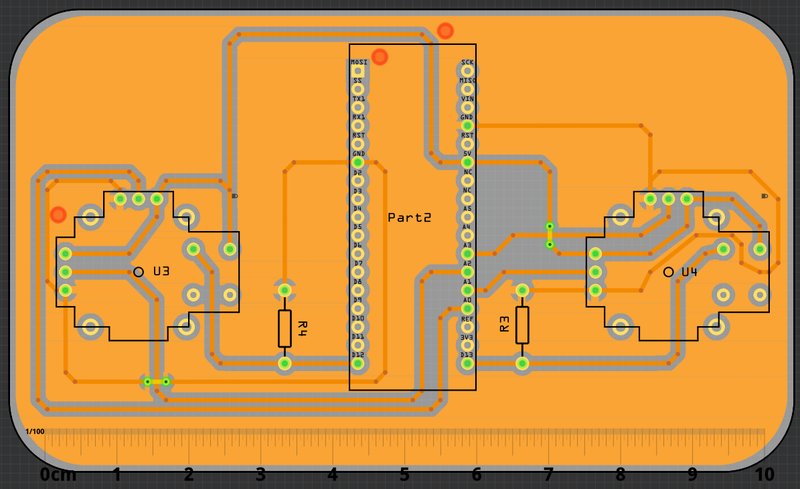Viewport: 800px width, 489px height.
Task: Select the U3 center mounting hole
Action: coord(139,271)
